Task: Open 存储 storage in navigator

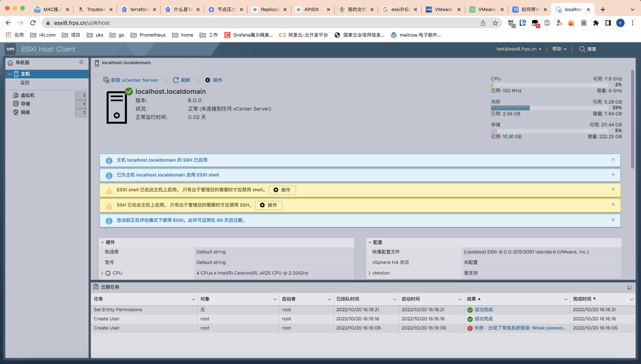Action: [25, 104]
